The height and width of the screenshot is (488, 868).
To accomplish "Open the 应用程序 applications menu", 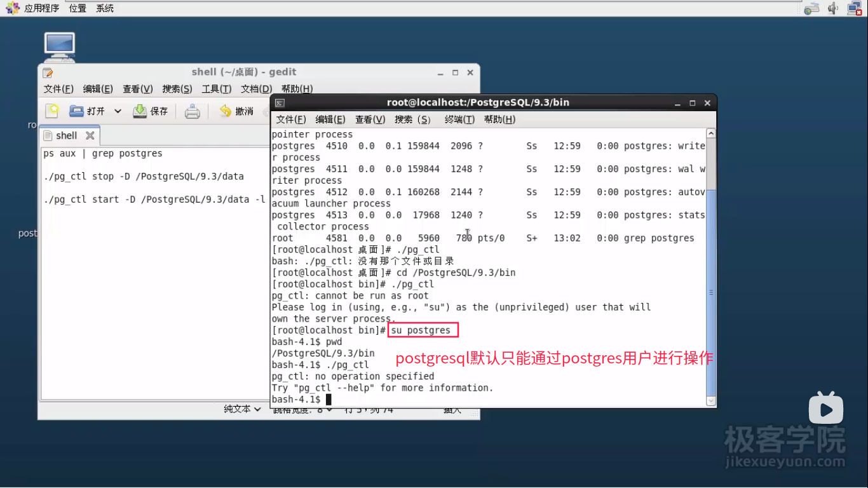I will 41,8.
